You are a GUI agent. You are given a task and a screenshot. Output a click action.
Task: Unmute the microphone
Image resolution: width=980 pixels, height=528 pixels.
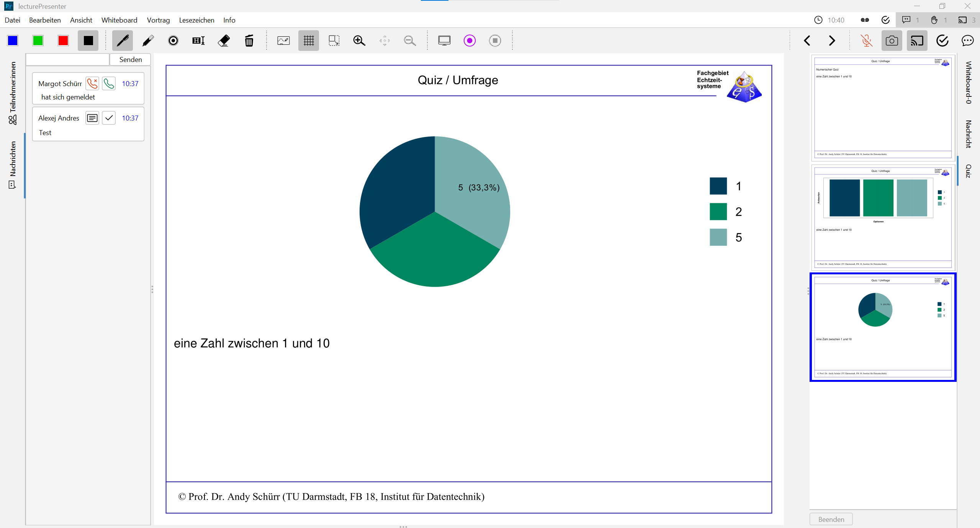pyautogui.click(x=866, y=41)
